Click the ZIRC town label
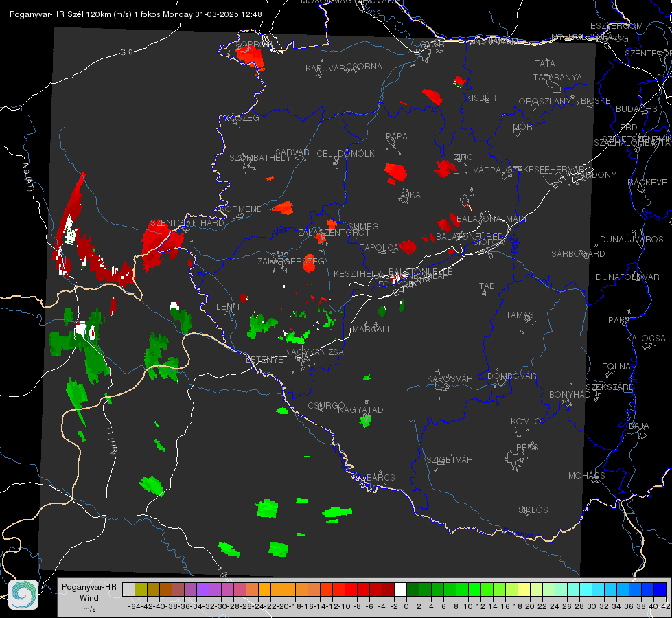The height and width of the screenshot is (618, 672). 463,157
